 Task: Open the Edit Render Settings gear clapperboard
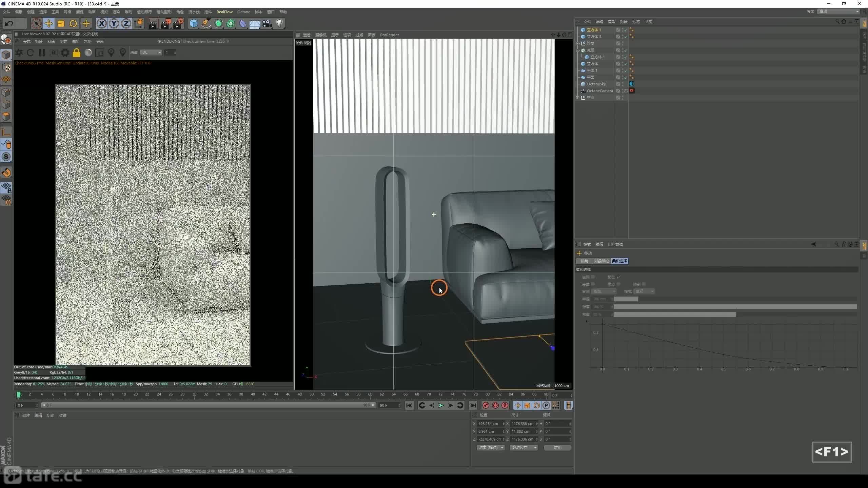point(178,23)
